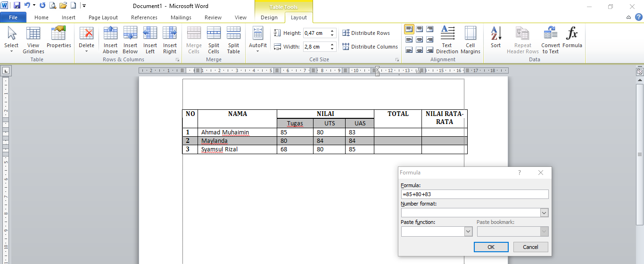Open the Mailings tab
This screenshot has width=644, height=264.
[181, 17]
